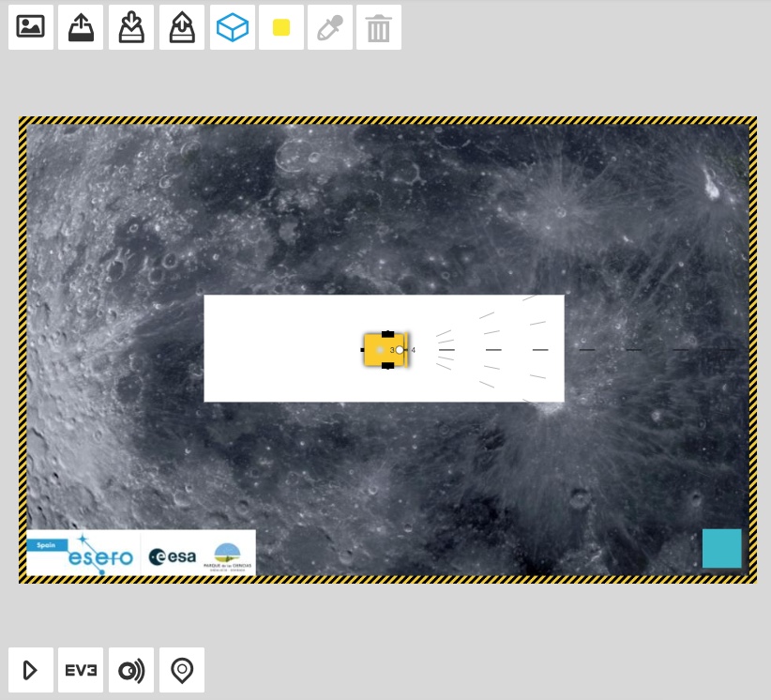Click the trash can delete icon

pos(379,27)
